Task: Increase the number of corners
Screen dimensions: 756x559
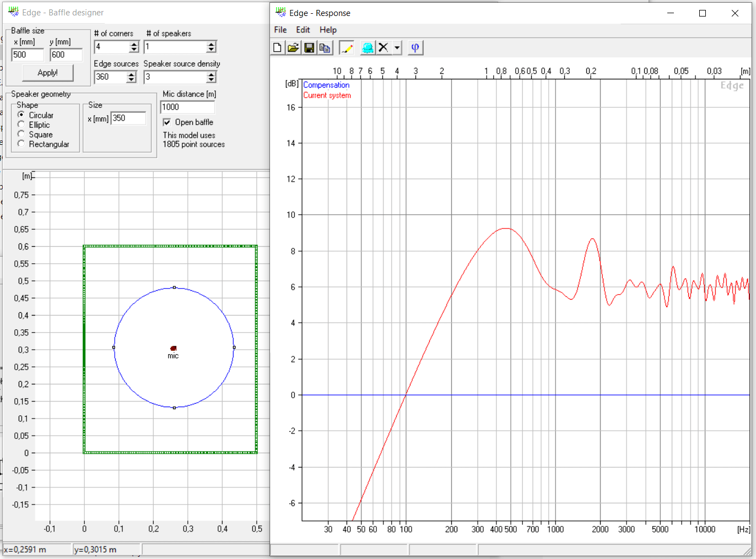Action: pos(134,44)
